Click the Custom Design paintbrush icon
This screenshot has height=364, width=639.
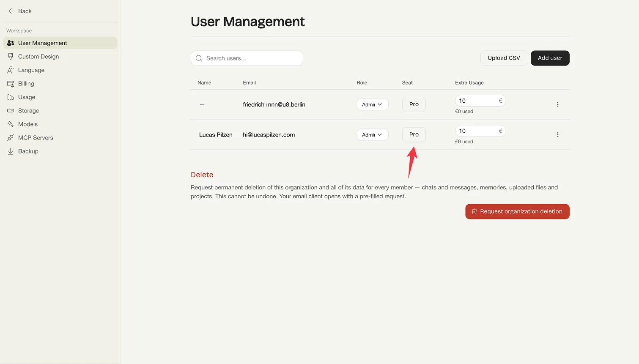[x=11, y=57]
